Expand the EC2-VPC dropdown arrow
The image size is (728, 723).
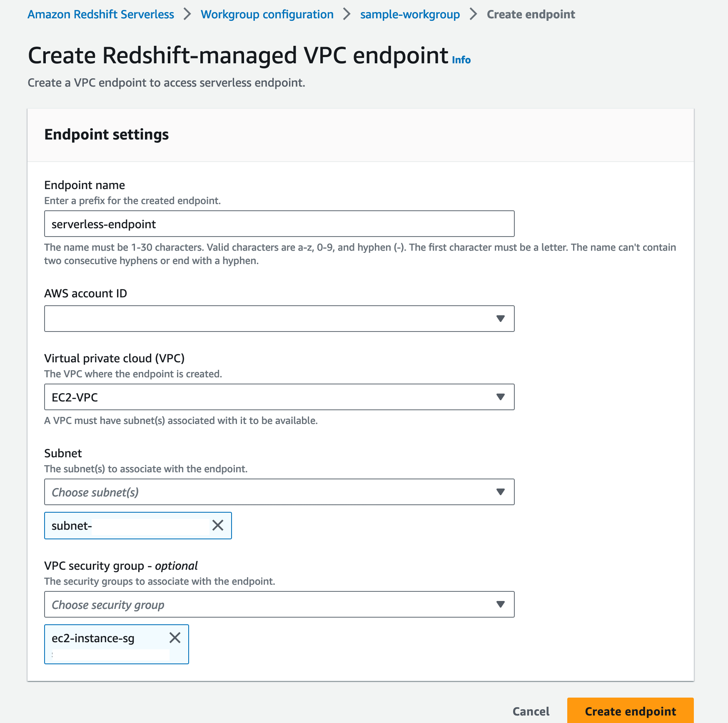coord(501,397)
